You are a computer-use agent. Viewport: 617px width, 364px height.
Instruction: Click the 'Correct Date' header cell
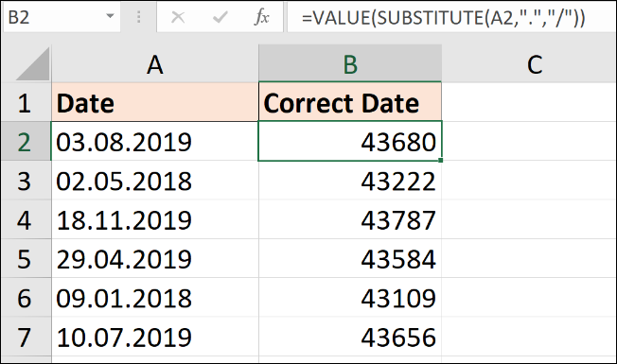tap(350, 103)
